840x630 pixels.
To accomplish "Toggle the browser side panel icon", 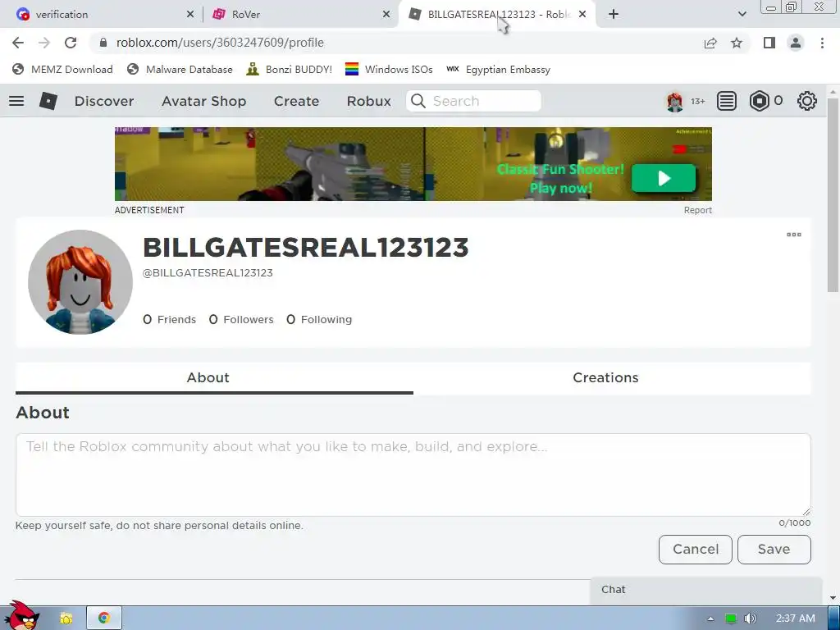I will [x=769, y=43].
